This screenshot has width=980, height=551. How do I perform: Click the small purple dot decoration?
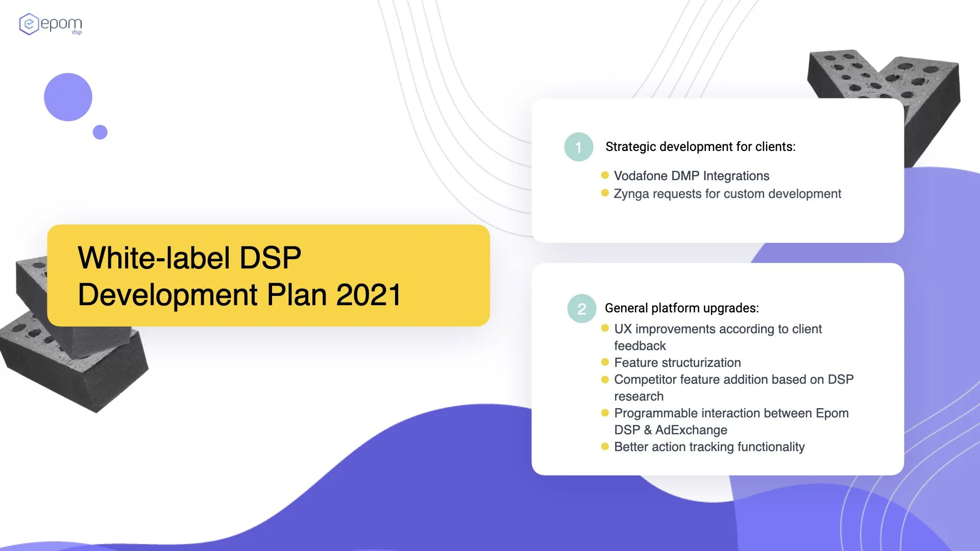click(100, 132)
